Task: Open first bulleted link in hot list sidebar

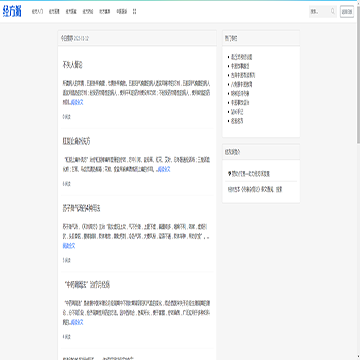Action: 241,57
